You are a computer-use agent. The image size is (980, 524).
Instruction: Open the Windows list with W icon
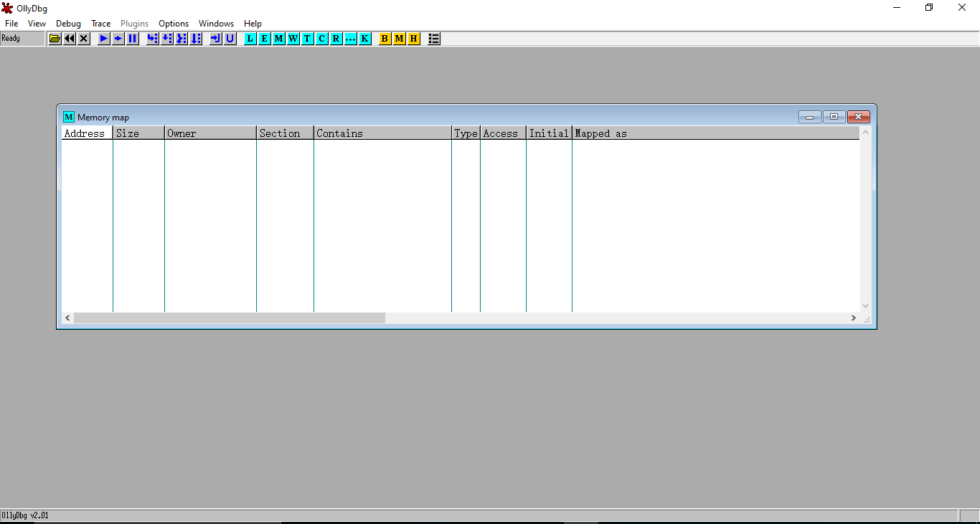[293, 39]
